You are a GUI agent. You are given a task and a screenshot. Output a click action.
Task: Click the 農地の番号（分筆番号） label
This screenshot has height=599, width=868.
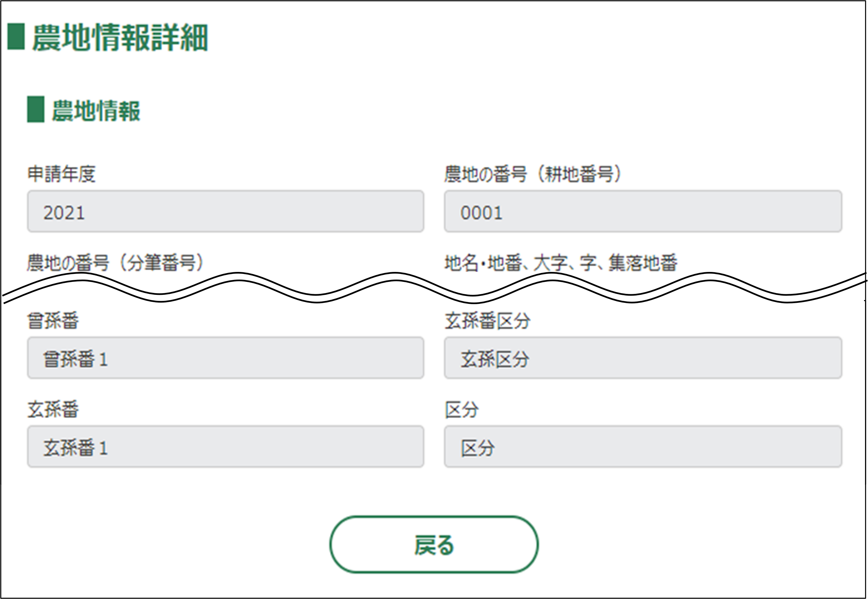click(115, 262)
